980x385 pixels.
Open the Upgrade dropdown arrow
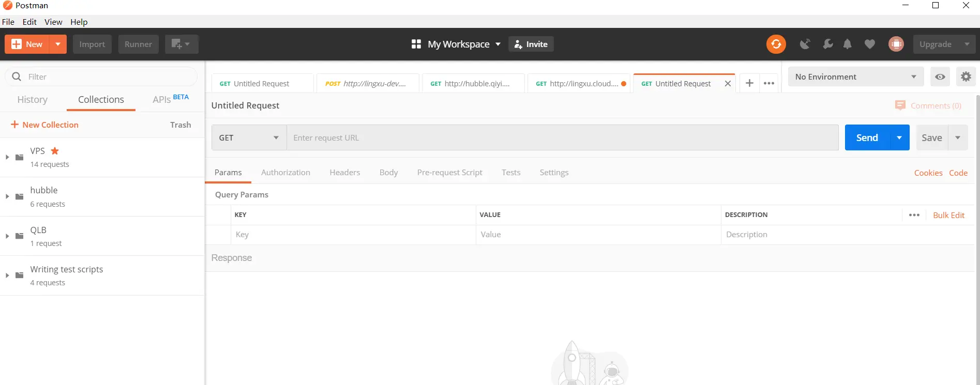tap(967, 44)
